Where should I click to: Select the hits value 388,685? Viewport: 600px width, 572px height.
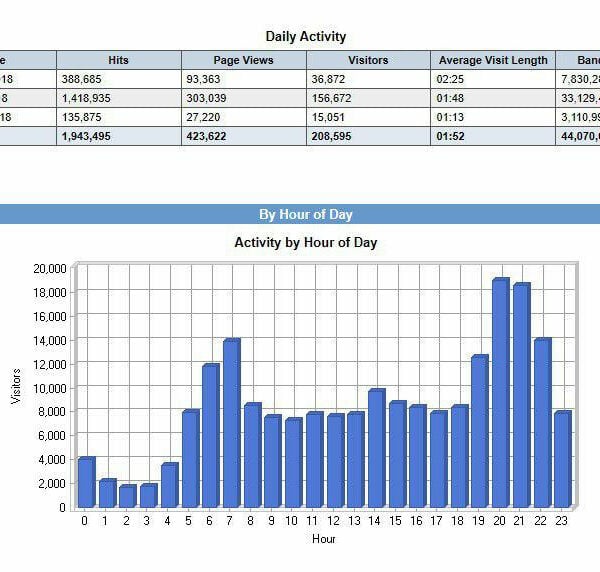tap(82, 79)
